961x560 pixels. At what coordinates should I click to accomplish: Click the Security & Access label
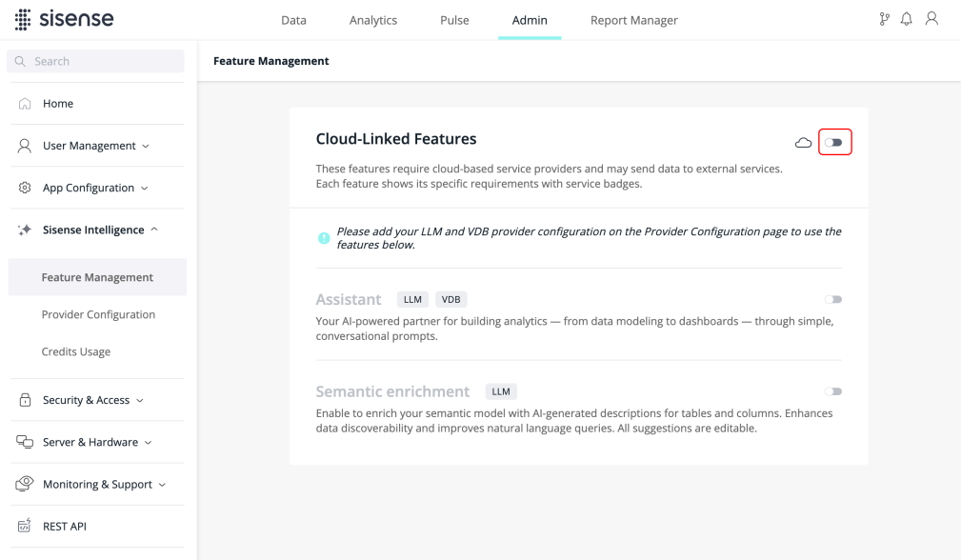tap(86, 400)
